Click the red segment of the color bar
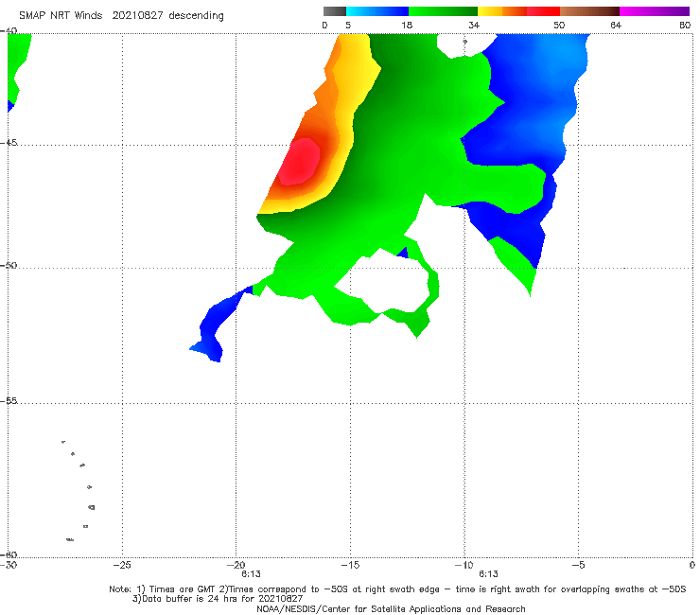 (x=543, y=11)
